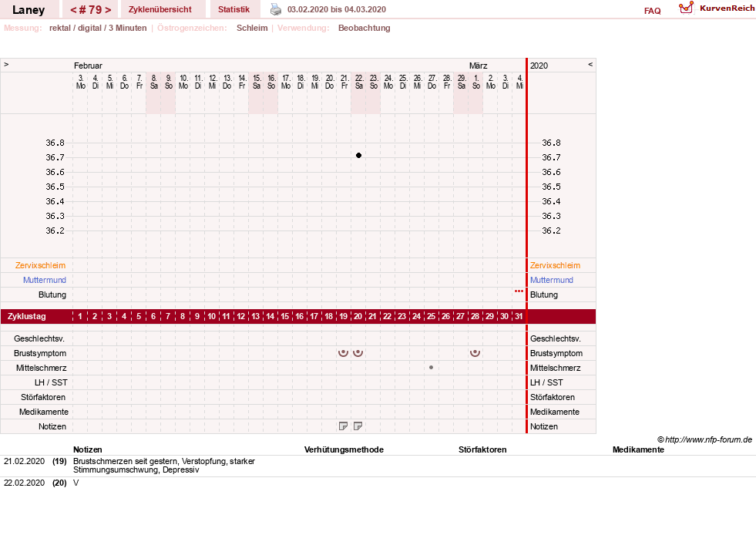
Task: Click the KurvenReich logo icon
Action: 686,8
